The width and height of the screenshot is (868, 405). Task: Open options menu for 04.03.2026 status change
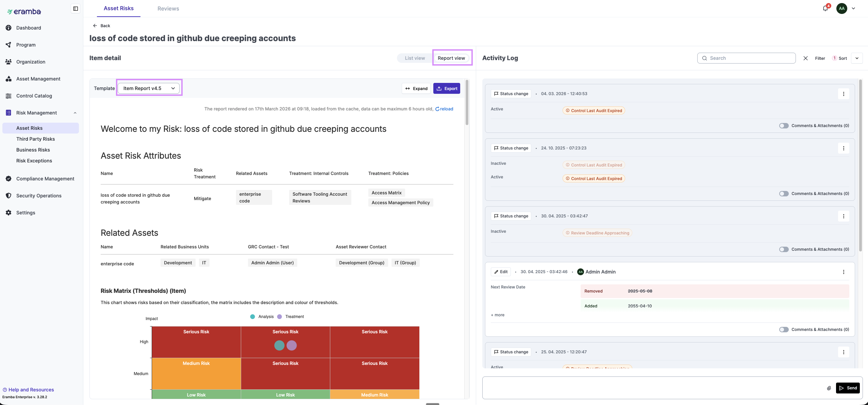point(844,94)
